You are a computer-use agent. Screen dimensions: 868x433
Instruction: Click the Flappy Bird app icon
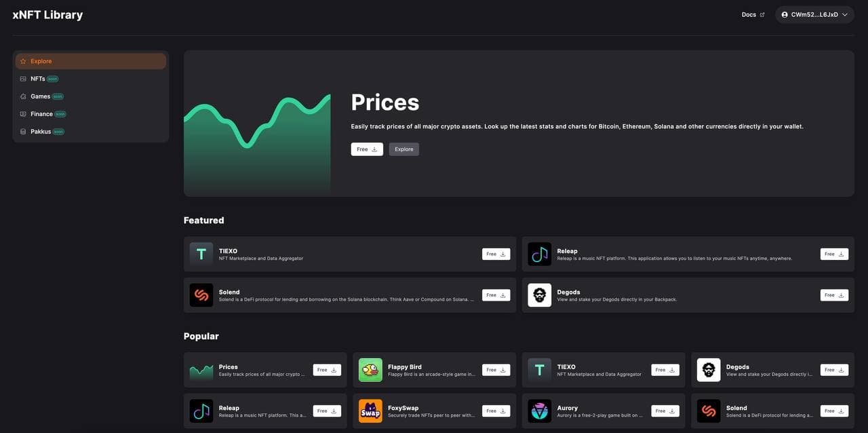coord(370,370)
